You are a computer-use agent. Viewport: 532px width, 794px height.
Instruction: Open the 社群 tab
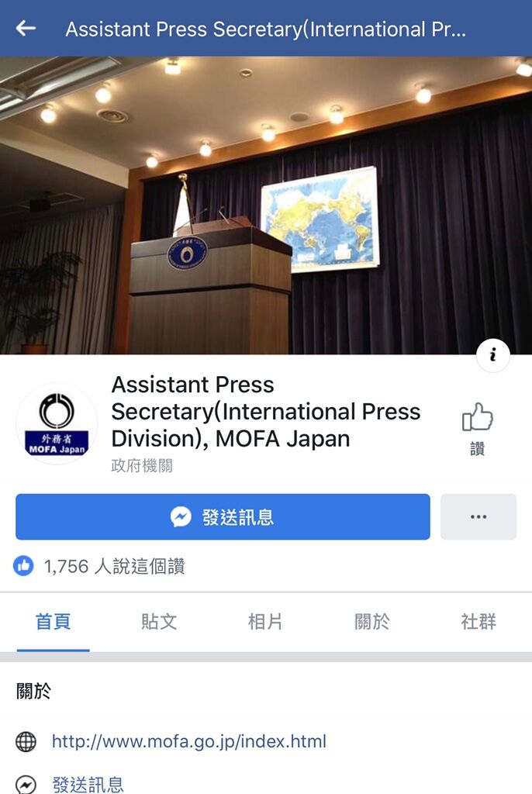[x=478, y=621]
